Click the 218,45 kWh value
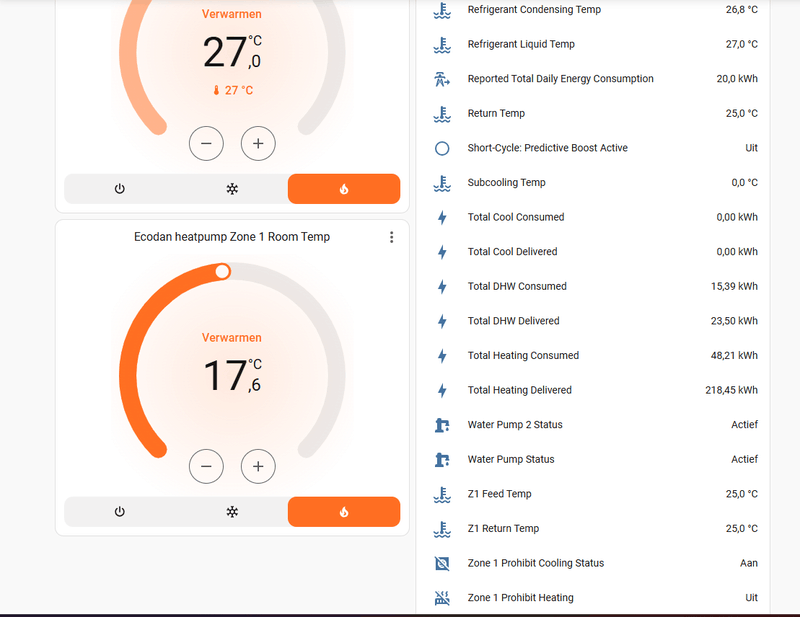 tap(731, 390)
